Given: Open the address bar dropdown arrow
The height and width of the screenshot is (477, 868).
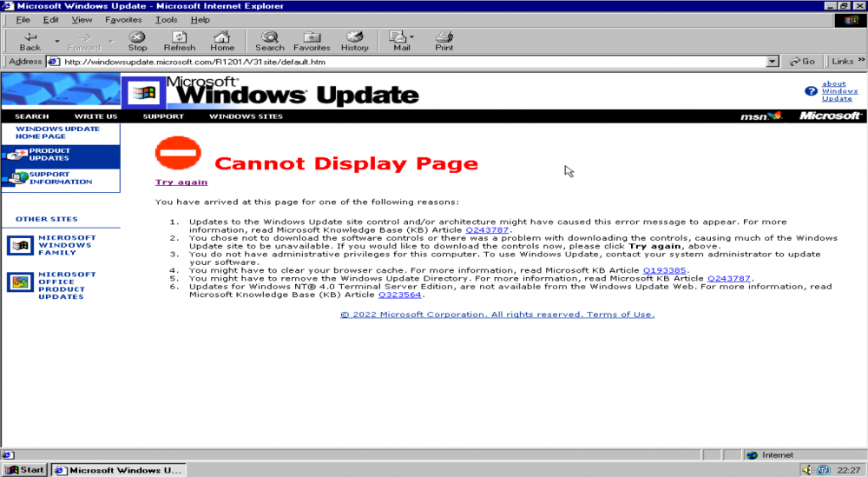Looking at the screenshot, I should point(773,62).
